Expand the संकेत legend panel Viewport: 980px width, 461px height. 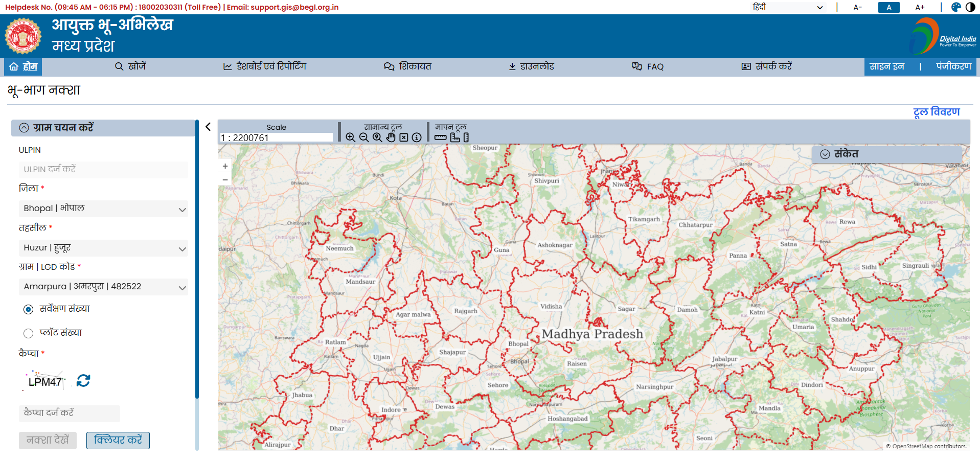(825, 154)
